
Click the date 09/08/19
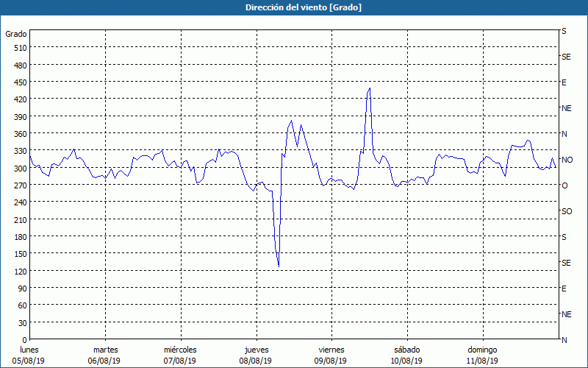coord(331,361)
